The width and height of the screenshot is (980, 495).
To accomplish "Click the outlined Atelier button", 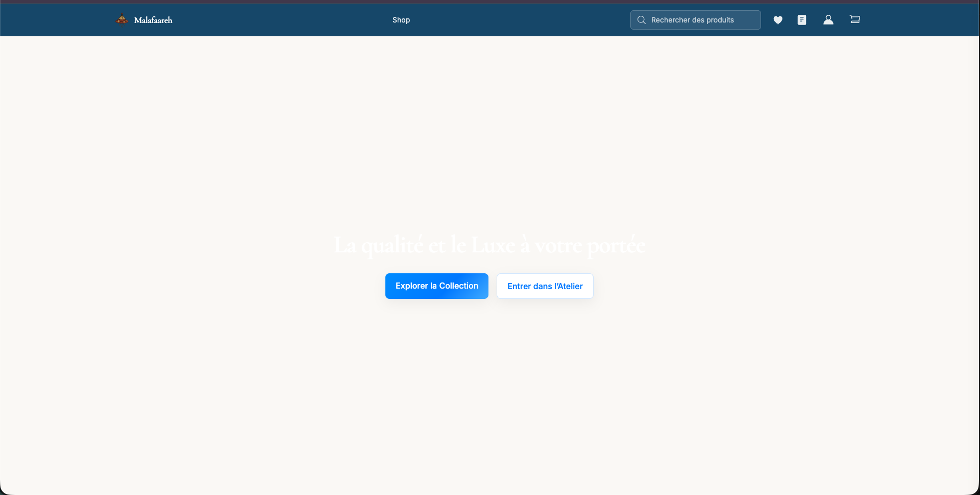I will click(x=545, y=286).
